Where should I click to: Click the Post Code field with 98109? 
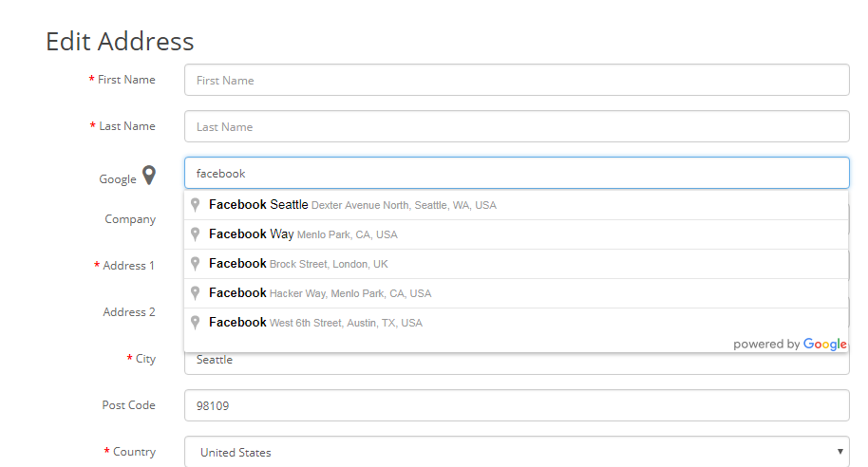(517, 405)
